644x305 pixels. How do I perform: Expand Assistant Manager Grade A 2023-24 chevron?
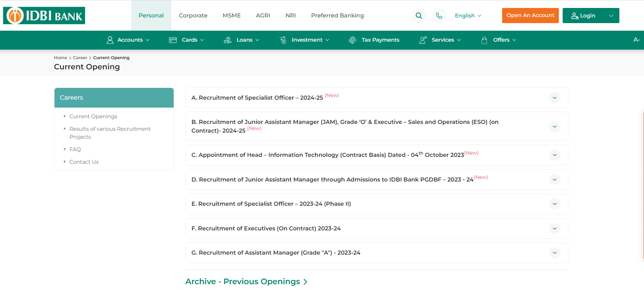coord(555,253)
